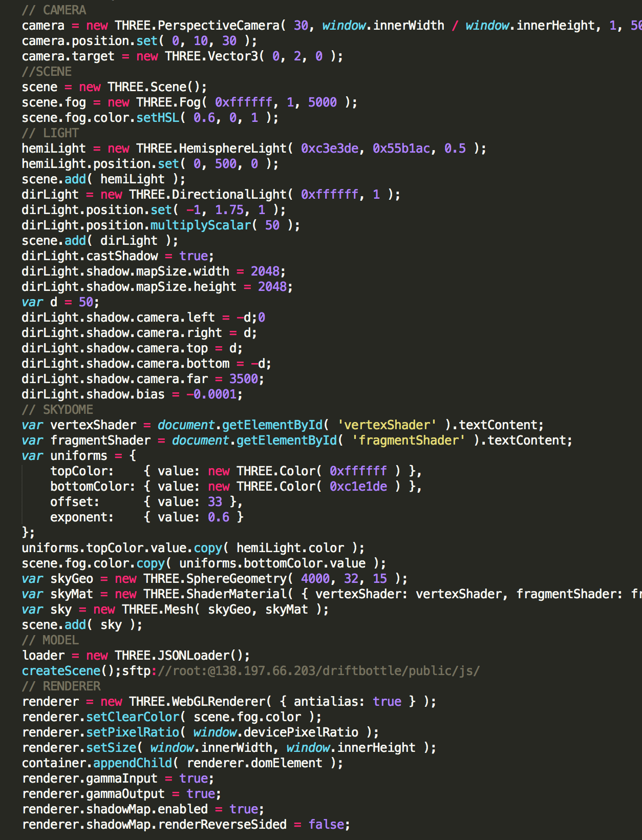Image resolution: width=642 pixels, height=840 pixels.
Task: Click 'dirLight.shadow.mapSize.width' line
Action: (154, 271)
